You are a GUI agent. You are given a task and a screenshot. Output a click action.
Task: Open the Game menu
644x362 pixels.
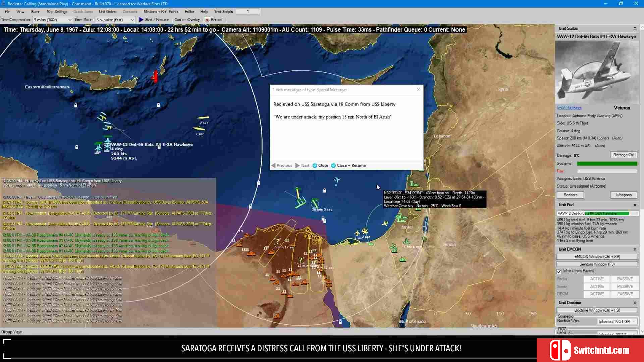click(x=35, y=11)
